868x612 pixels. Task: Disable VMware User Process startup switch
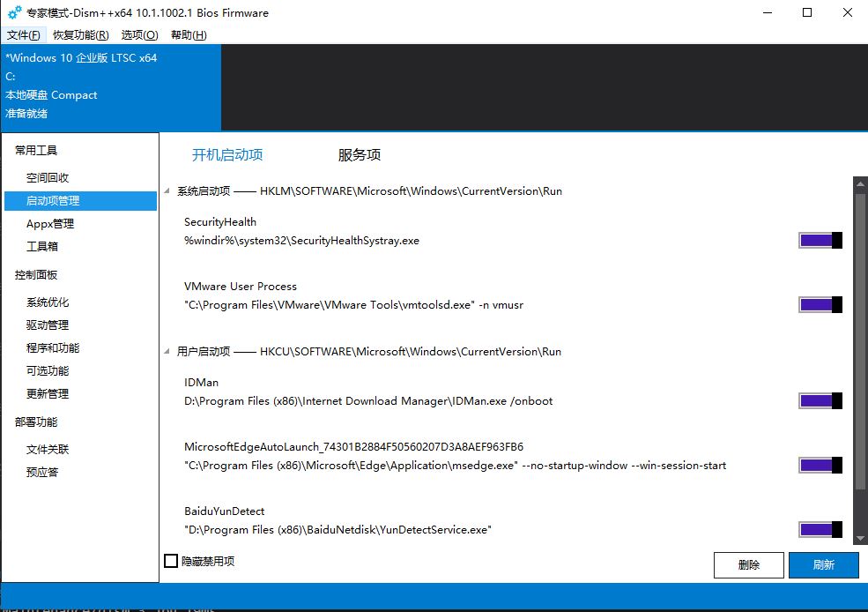pos(820,305)
